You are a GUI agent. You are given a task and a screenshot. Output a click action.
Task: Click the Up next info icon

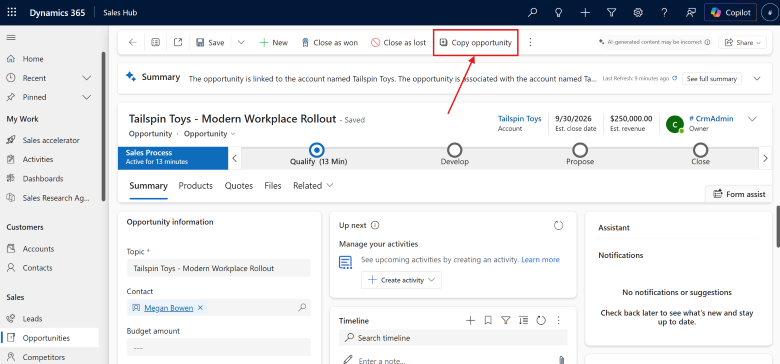(x=375, y=225)
